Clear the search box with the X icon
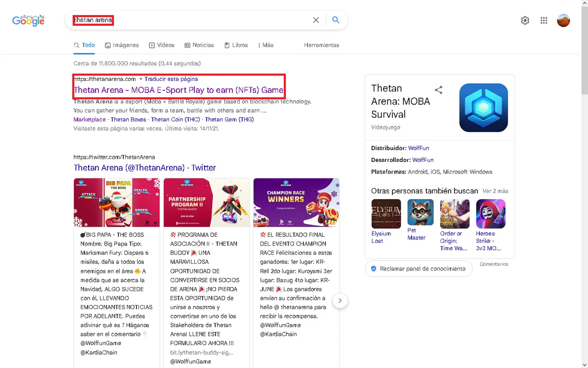 [x=316, y=20]
